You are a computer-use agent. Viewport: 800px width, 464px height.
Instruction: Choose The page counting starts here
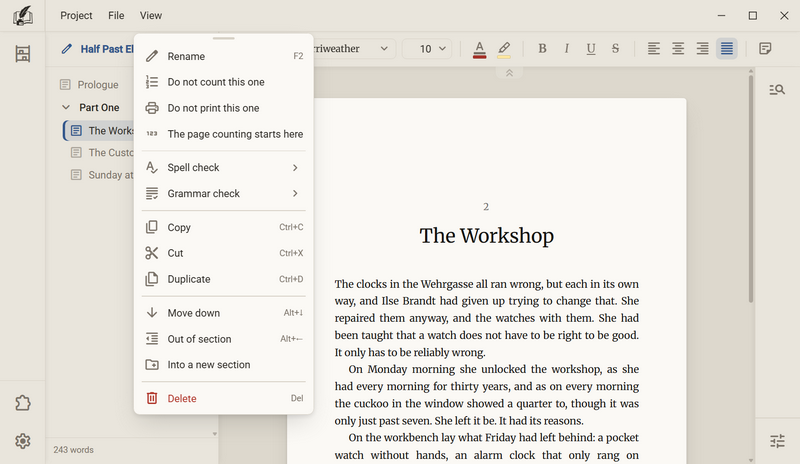tap(223, 134)
